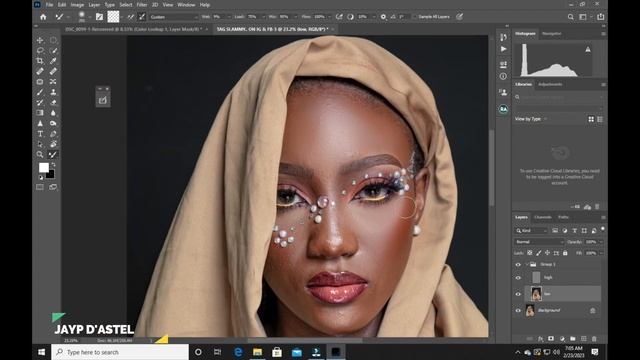Open the brush preset picker dropdown

pos(89,17)
